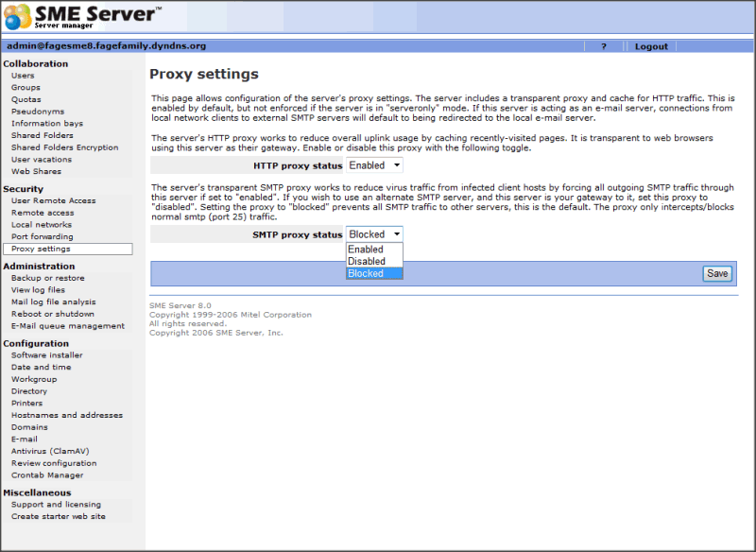
Task: Open the help question mark link
Action: coord(604,46)
